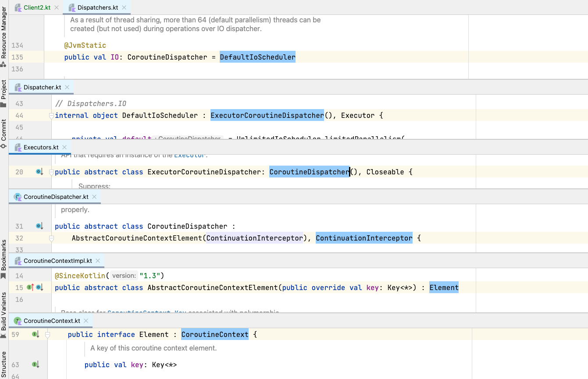Click highlighted CoroutineContext on line 59
This screenshot has height=379, width=588.
pos(215,334)
